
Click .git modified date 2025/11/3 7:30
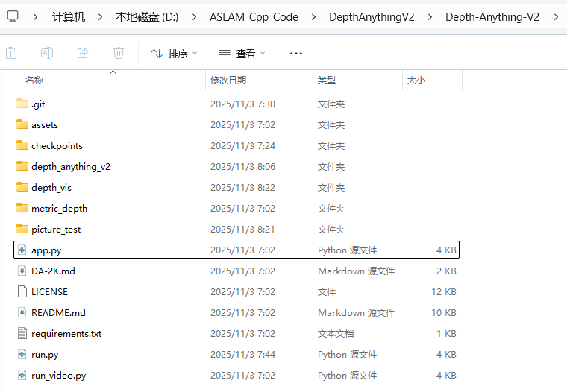point(242,104)
